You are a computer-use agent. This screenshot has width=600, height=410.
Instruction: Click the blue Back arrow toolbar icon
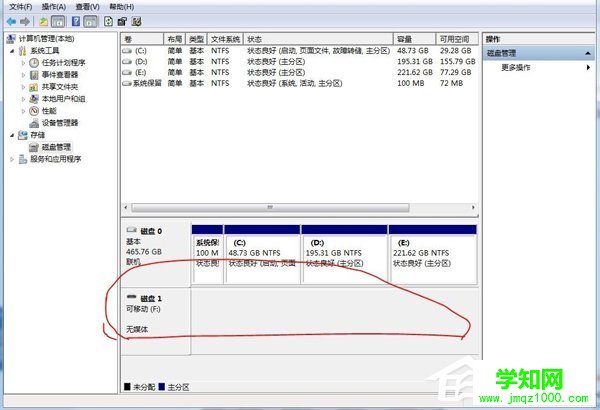pyautogui.click(x=11, y=21)
